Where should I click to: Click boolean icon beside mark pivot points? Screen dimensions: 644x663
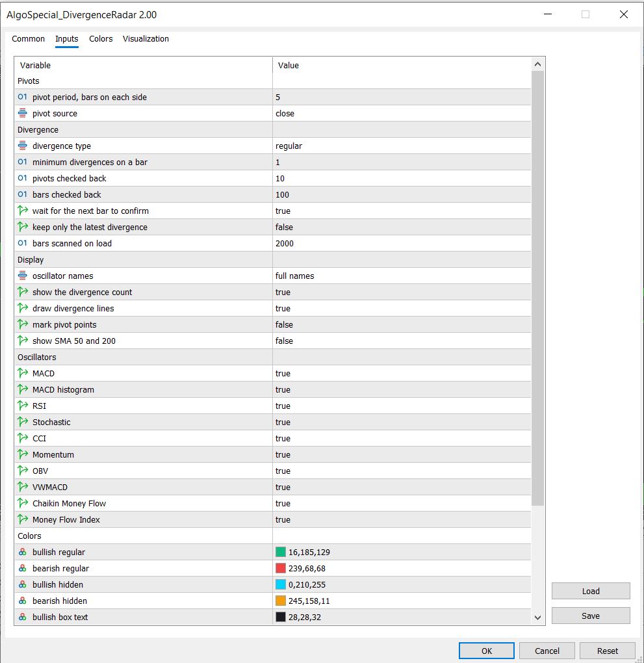pyautogui.click(x=22, y=324)
